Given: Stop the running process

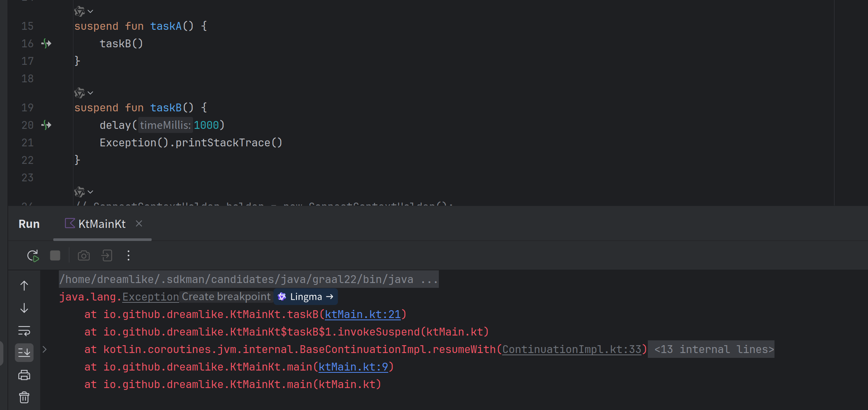Looking at the screenshot, I should click(55, 256).
